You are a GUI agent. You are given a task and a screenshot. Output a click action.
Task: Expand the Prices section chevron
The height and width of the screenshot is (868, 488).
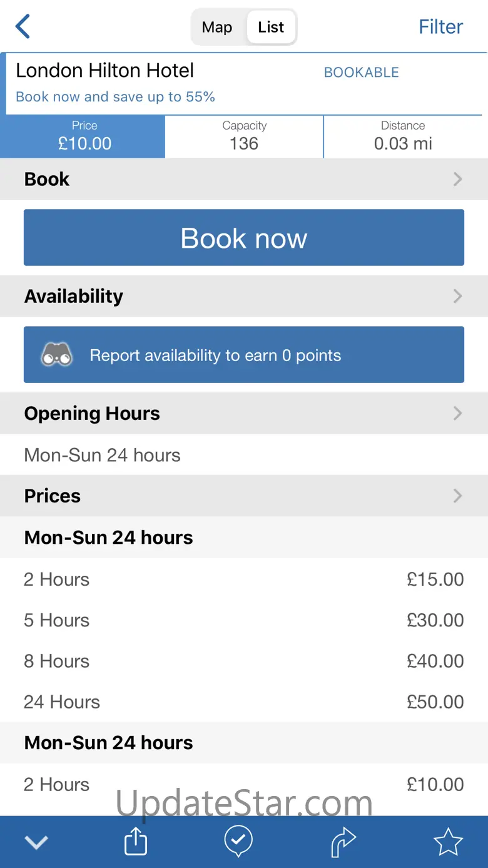click(x=458, y=496)
